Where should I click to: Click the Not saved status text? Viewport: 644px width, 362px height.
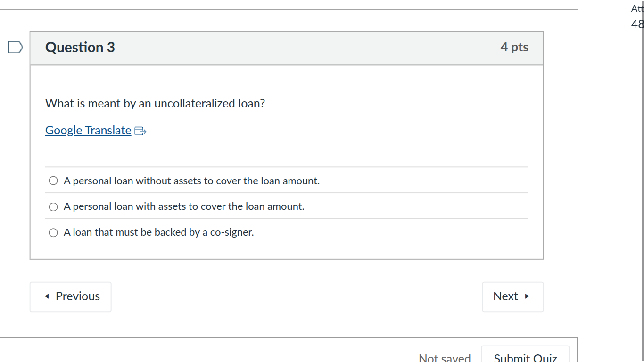click(x=445, y=357)
